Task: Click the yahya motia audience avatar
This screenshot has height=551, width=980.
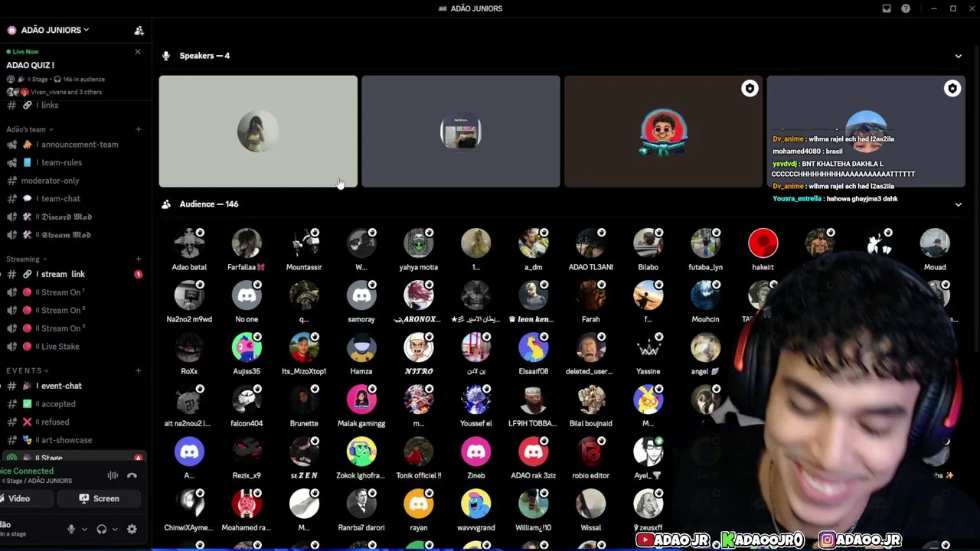Action: (x=419, y=244)
